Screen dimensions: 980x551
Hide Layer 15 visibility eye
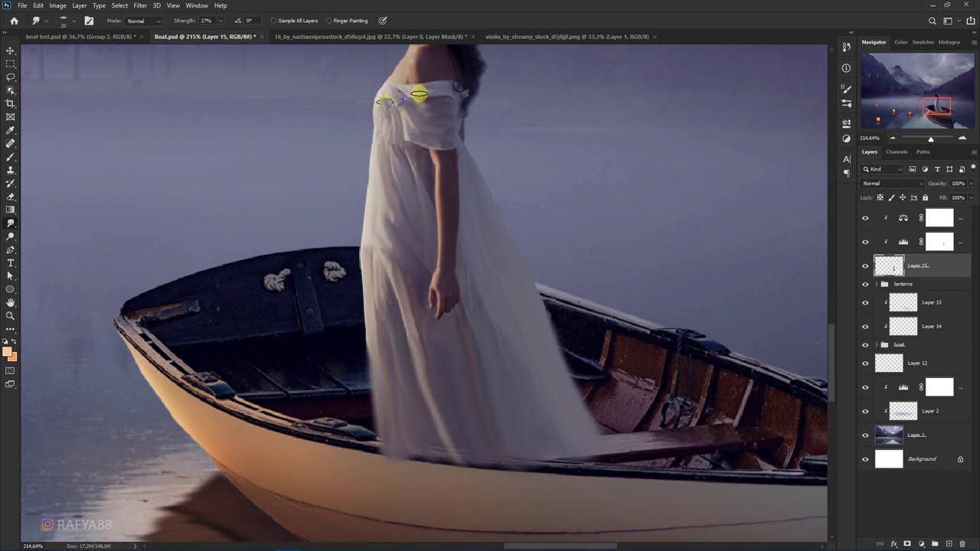865,266
